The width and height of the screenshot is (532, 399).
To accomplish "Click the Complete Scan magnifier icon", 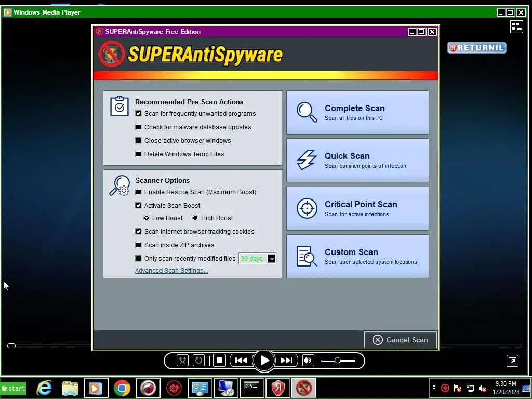I will click(307, 112).
